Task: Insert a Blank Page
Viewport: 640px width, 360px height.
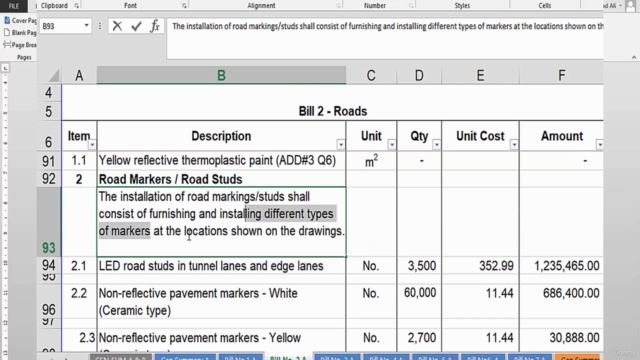Action: (20, 33)
